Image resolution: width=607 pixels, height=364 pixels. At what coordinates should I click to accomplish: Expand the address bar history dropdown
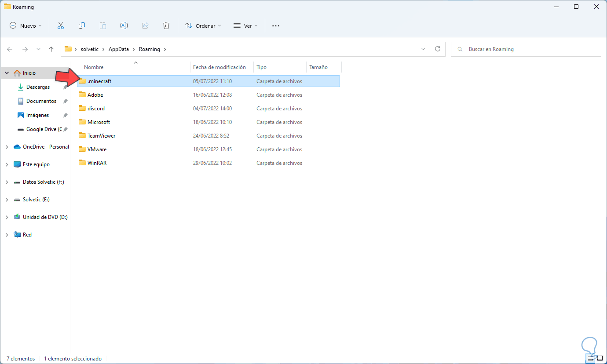coord(423,49)
